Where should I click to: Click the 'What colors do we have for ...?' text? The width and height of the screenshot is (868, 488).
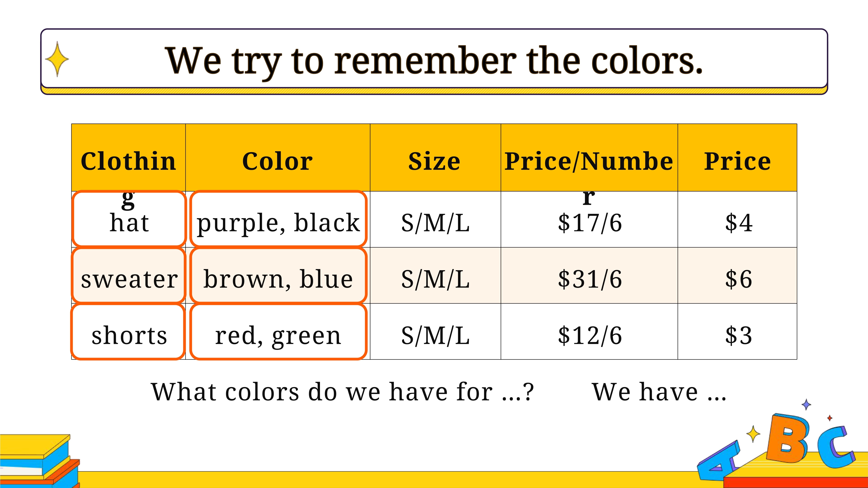coord(342,392)
